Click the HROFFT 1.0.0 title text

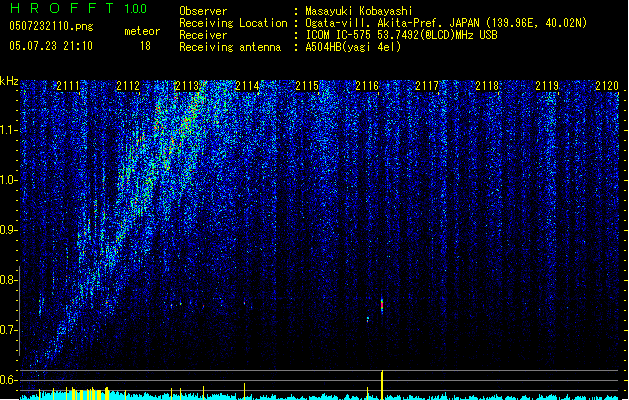click(x=79, y=8)
